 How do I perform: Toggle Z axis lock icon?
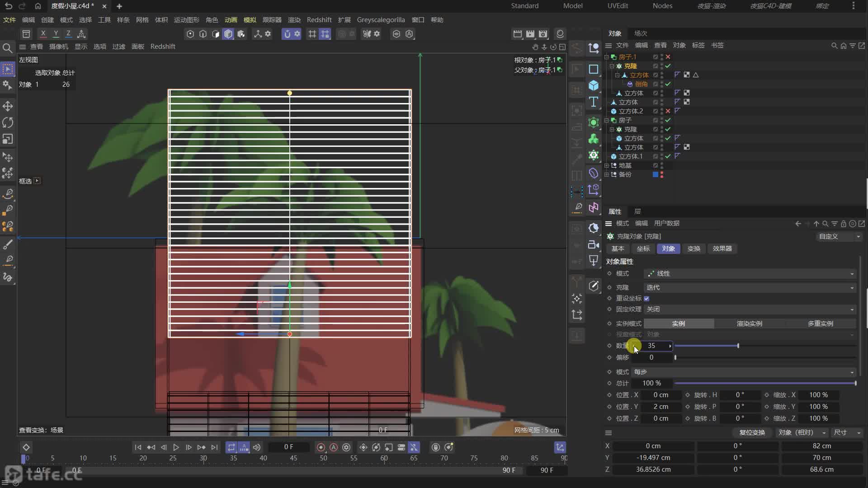tap(68, 34)
